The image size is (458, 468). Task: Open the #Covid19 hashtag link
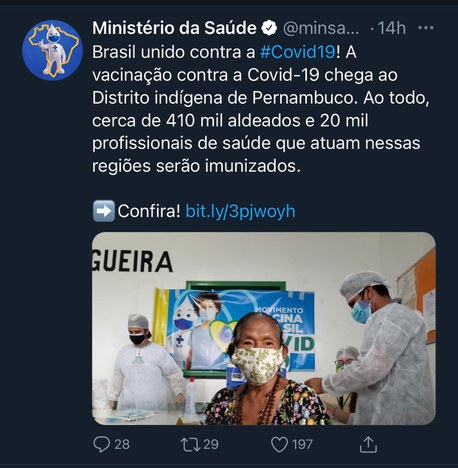point(297,52)
